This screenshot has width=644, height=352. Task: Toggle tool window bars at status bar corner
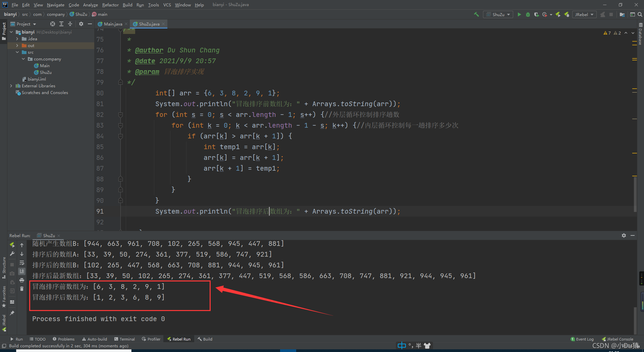4,346
